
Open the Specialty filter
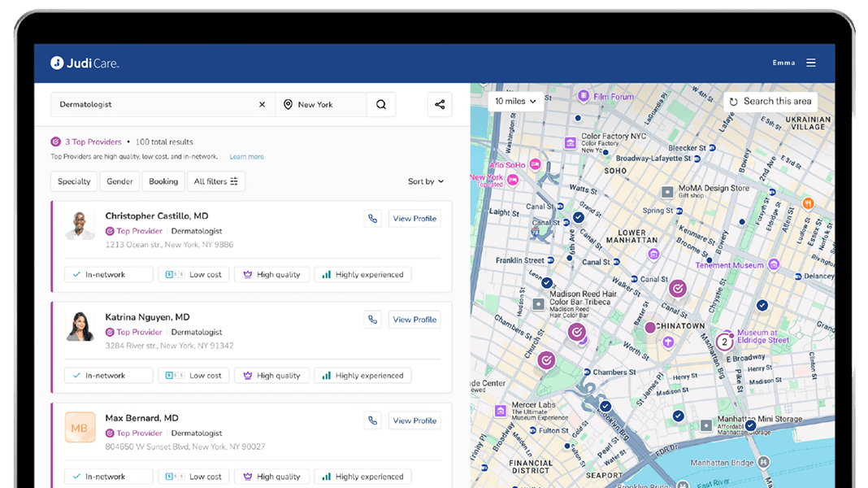coord(74,181)
